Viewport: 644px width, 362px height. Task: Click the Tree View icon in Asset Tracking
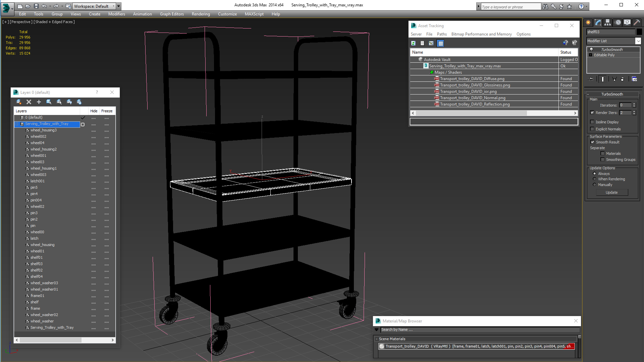(431, 43)
